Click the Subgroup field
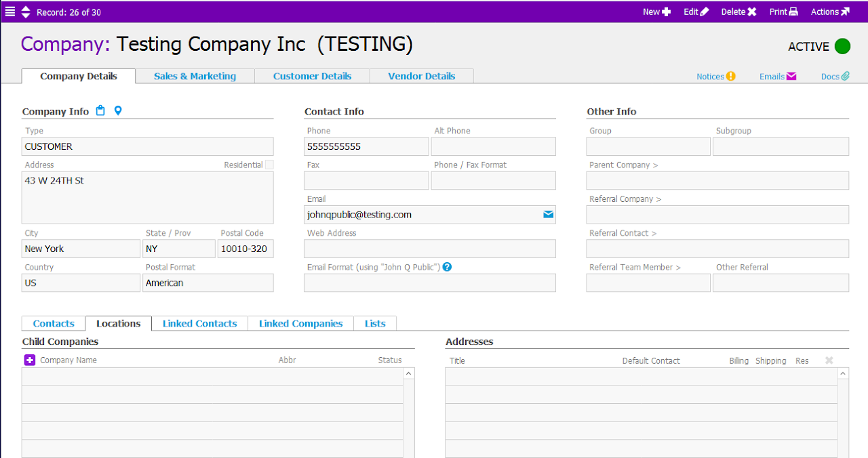Image resolution: width=868 pixels, height=458 pixels. coord(781,146)
